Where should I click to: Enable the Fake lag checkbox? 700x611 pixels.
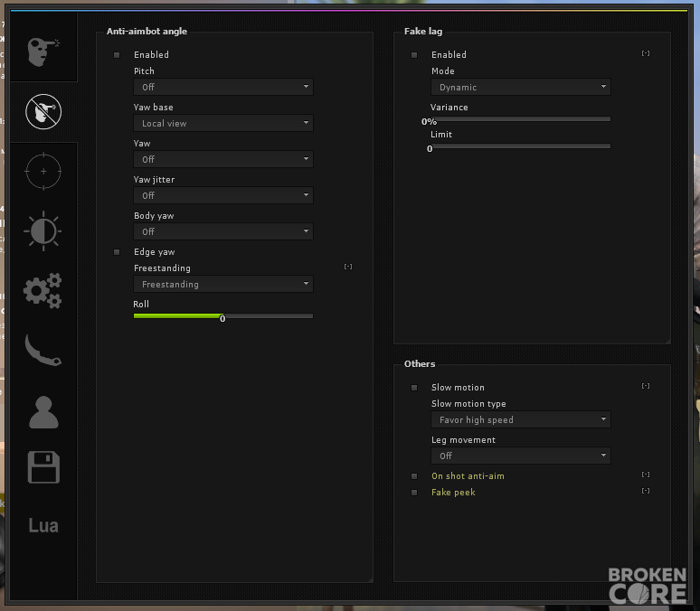(x=414, y=55)
